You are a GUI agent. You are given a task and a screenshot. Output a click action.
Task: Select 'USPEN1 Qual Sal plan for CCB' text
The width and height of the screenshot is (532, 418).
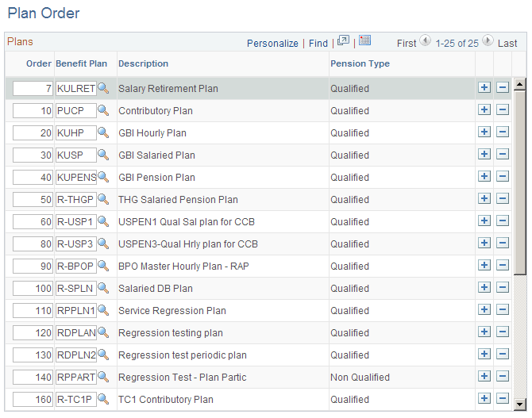point(187,222)
